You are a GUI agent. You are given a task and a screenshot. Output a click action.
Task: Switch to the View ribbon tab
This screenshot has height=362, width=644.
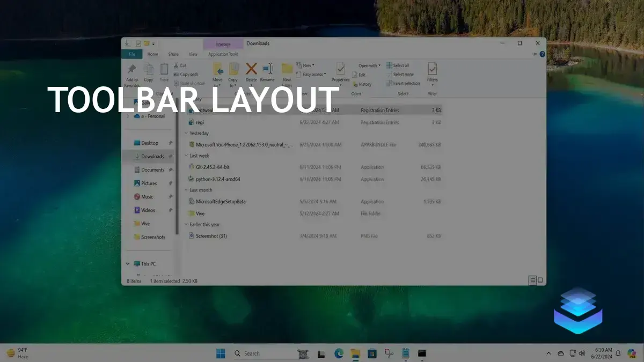point(193,54)
